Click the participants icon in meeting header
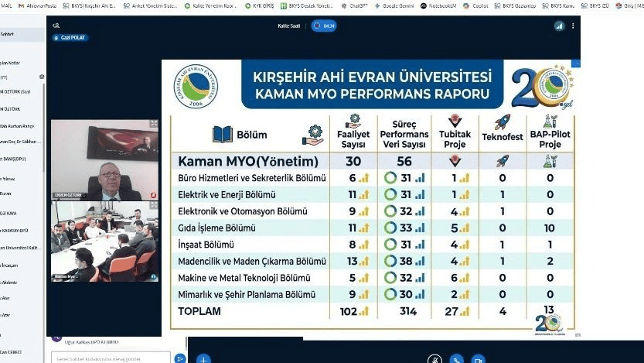This screenshot has width=644, height=363. [x=56, y=26]
